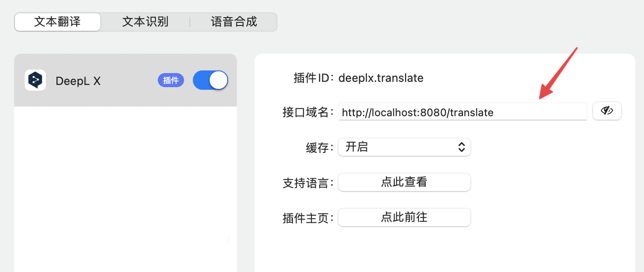This screenshot has width=644, height=272.
Task: Switch to the 文本识别 tab
Action: pos(145,22)
